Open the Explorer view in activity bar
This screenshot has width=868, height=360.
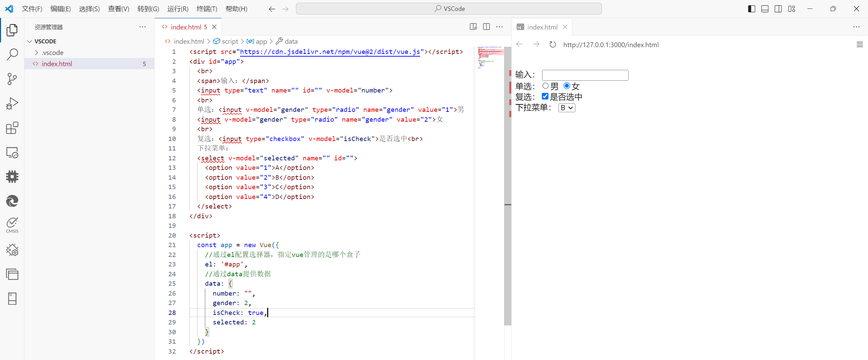(12, 30)
